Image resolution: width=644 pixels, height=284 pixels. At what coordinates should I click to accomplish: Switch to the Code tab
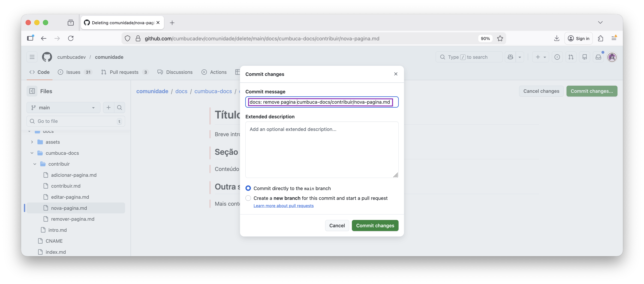39,72
